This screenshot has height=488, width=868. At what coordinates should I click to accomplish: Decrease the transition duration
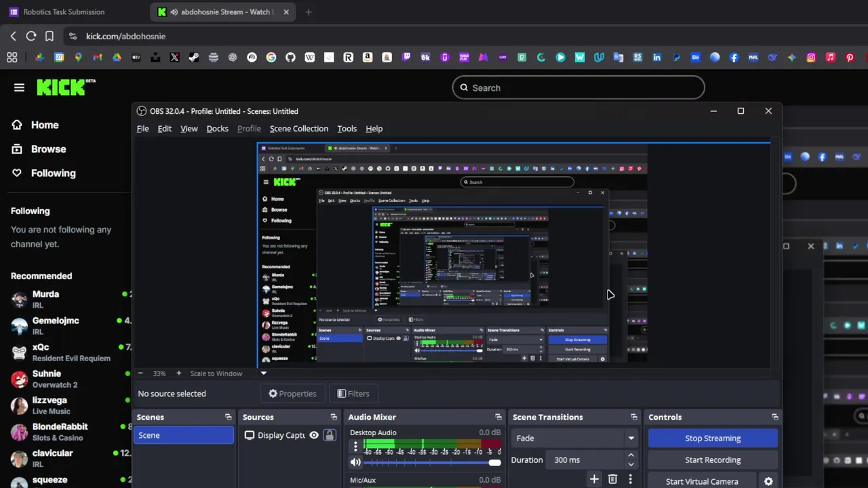[631, 464]
